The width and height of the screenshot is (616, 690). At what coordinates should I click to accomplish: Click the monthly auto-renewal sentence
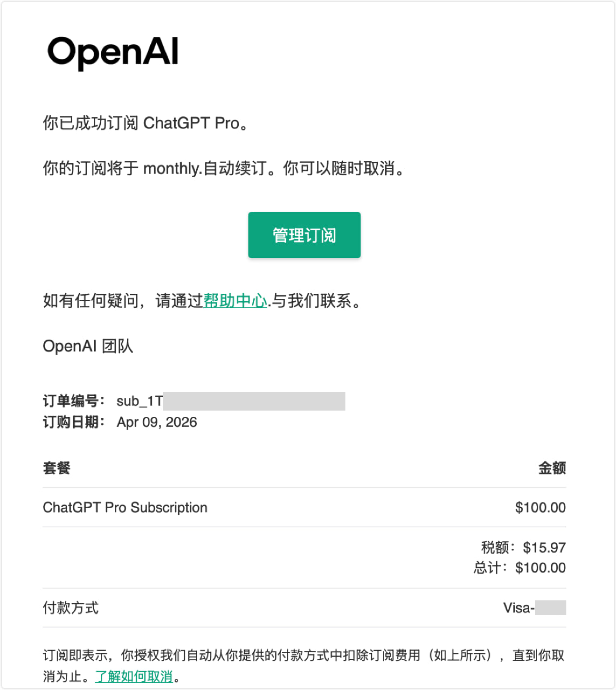pos(223,168)
